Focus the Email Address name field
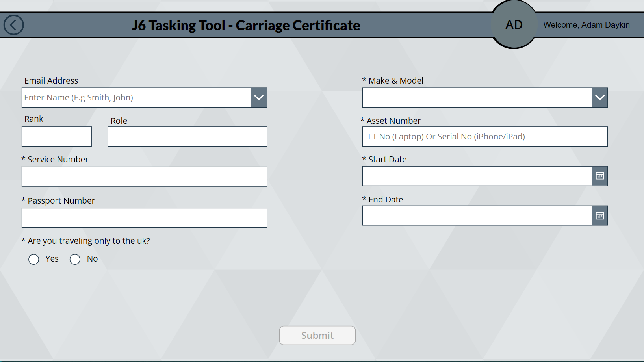 click(136, 98)
